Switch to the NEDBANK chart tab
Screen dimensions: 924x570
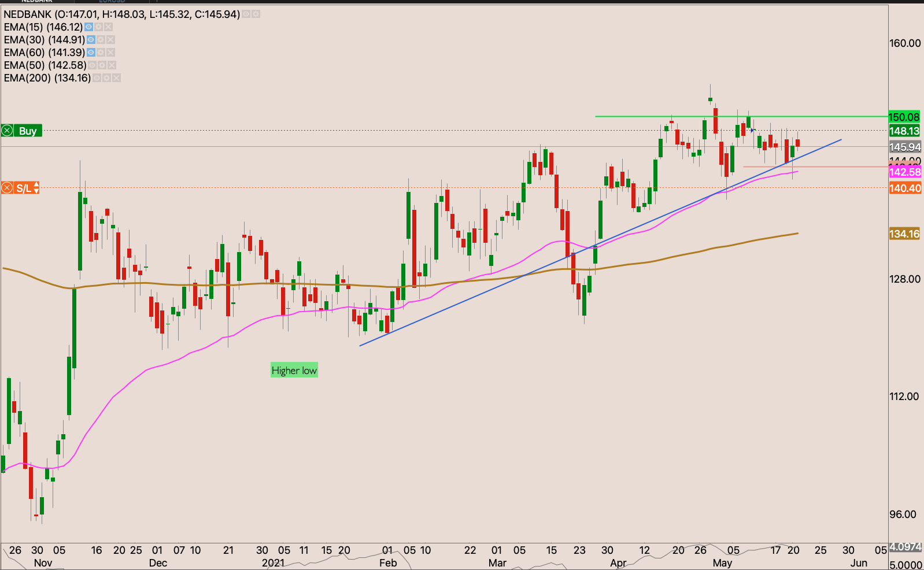(x=36, y=2)
